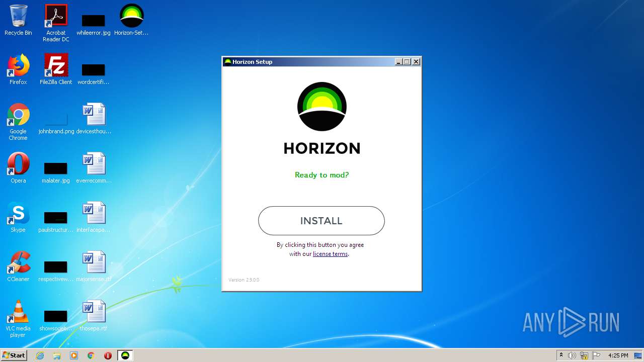Viewport: 644px width, 362px height.
Task: Select the majorsense.rtf document
Action: 94,266
